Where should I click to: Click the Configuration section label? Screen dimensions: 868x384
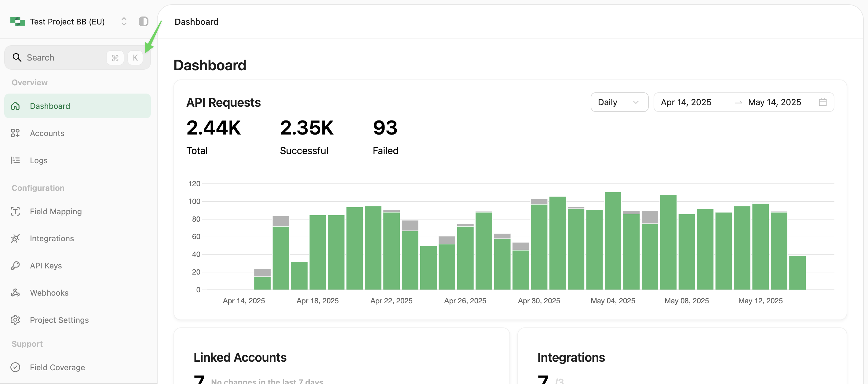(x=38, y=188)
